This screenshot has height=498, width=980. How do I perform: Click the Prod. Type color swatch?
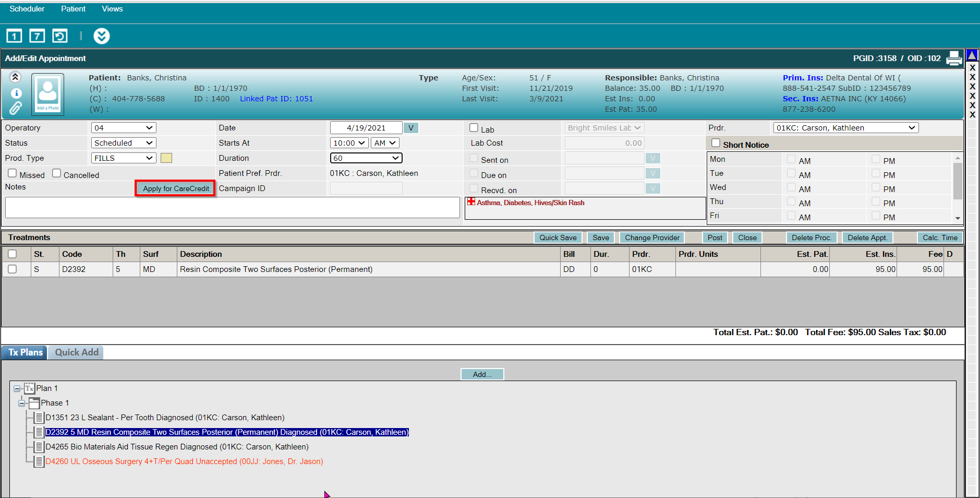pos(166,158)
